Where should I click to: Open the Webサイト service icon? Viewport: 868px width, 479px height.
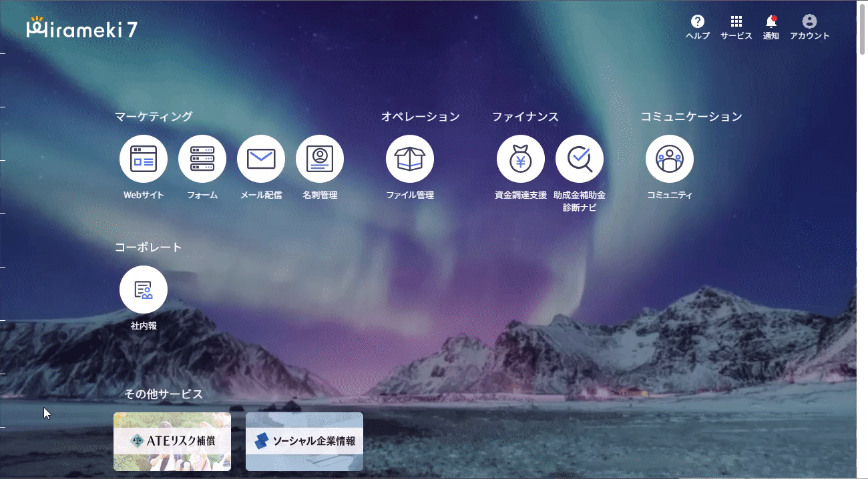[144, 159]
